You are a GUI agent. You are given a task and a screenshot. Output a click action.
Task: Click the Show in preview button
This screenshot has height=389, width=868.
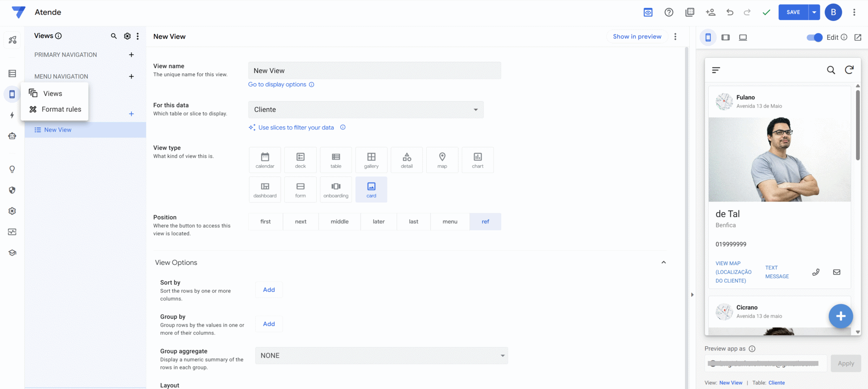point(637,36)
